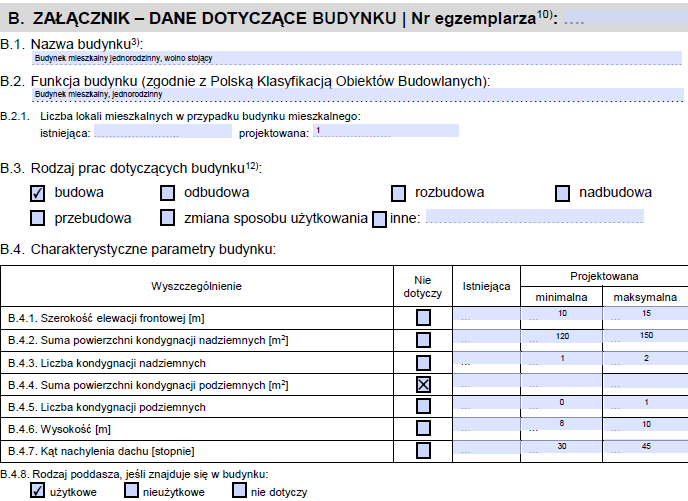Check 'Nie dotyczy' for front elevation width
The image size is (688, 501).
424,318
